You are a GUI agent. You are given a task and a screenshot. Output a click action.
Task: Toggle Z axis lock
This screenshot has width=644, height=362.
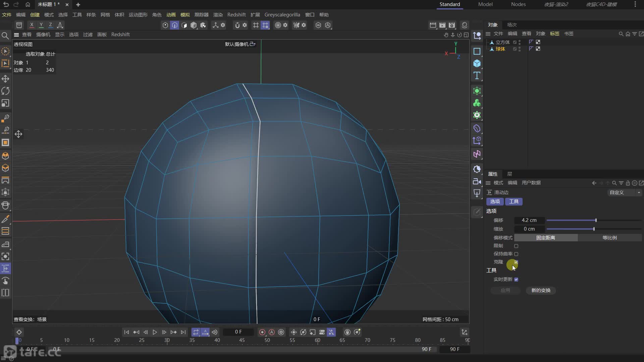tap(50, 25)
